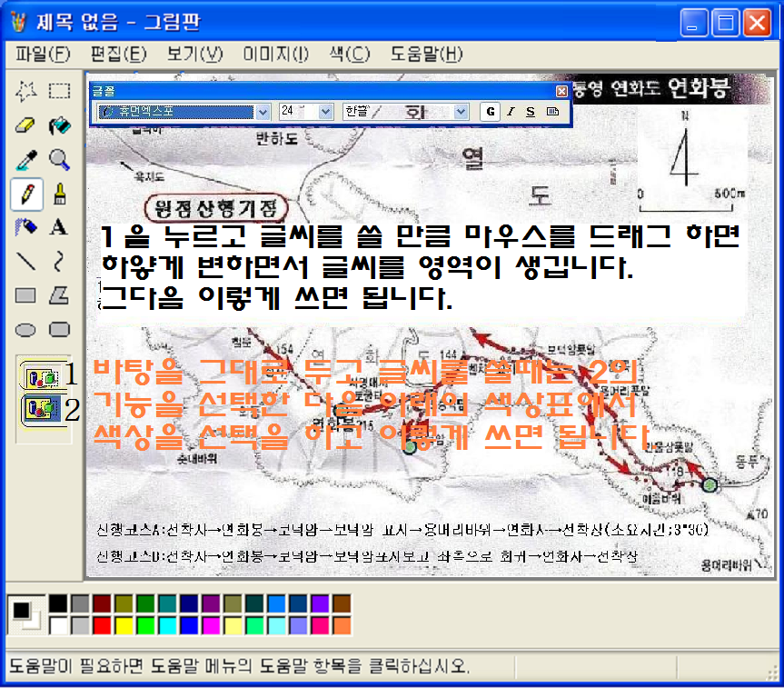Choose the Brush tool
784x688 pixels.
pos(59,194)
